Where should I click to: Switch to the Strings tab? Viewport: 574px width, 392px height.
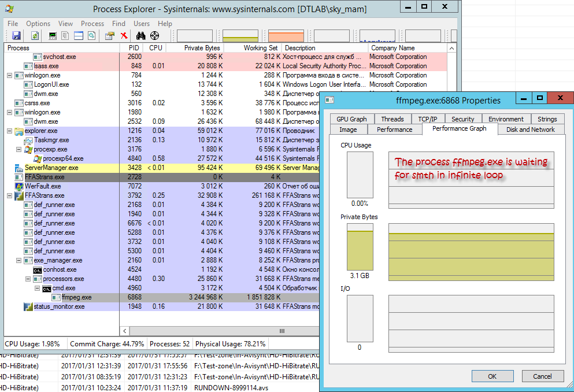547,119
